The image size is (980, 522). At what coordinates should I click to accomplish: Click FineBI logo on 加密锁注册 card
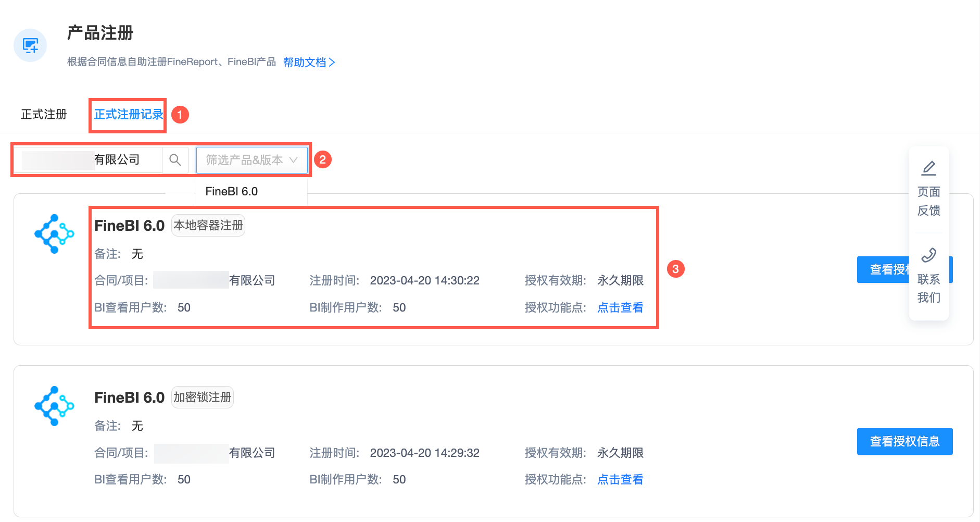(x=54, y=406)
